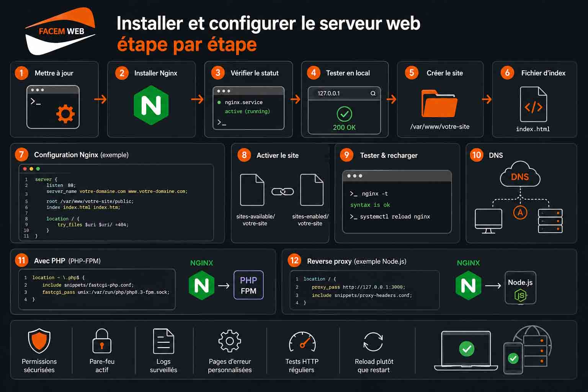Click the magnifier in the 127.0.0.1 address bar
Screen dimensions: 588x392
372,93
